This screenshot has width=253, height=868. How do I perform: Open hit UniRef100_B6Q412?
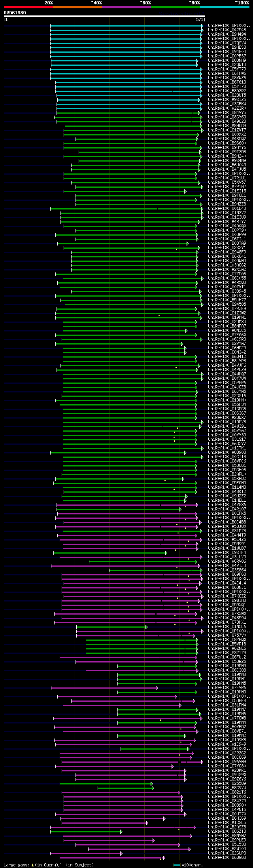point(227,356)
